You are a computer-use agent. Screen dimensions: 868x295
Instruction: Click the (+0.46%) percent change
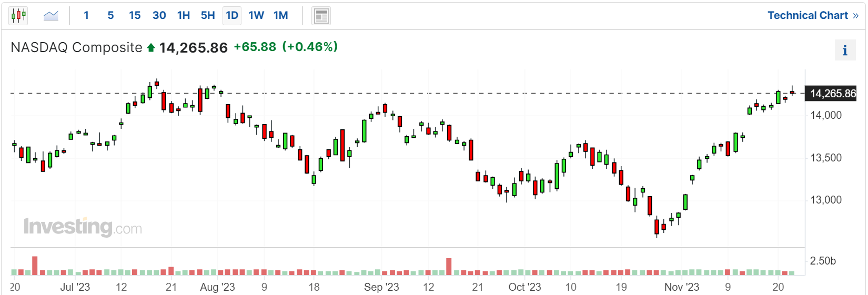(310, 47)
